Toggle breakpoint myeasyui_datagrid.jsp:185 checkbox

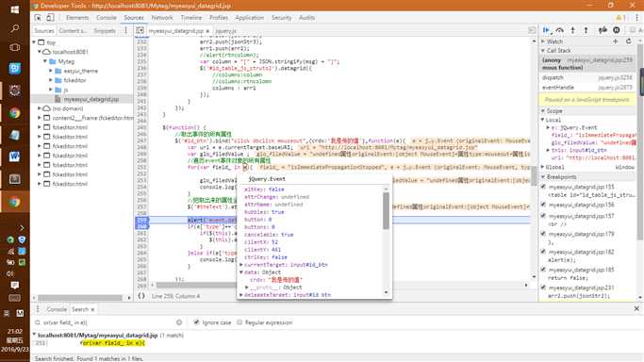[x=544, y=270]
